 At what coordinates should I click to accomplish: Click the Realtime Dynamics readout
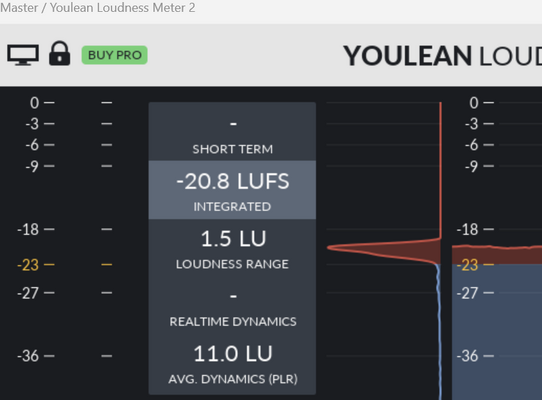pyautogui.click(x=232, y=306)
